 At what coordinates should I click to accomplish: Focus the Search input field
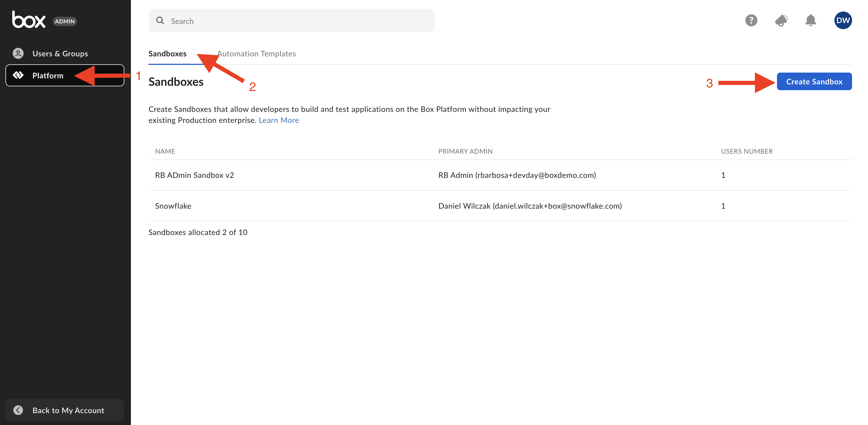[296, 21]
